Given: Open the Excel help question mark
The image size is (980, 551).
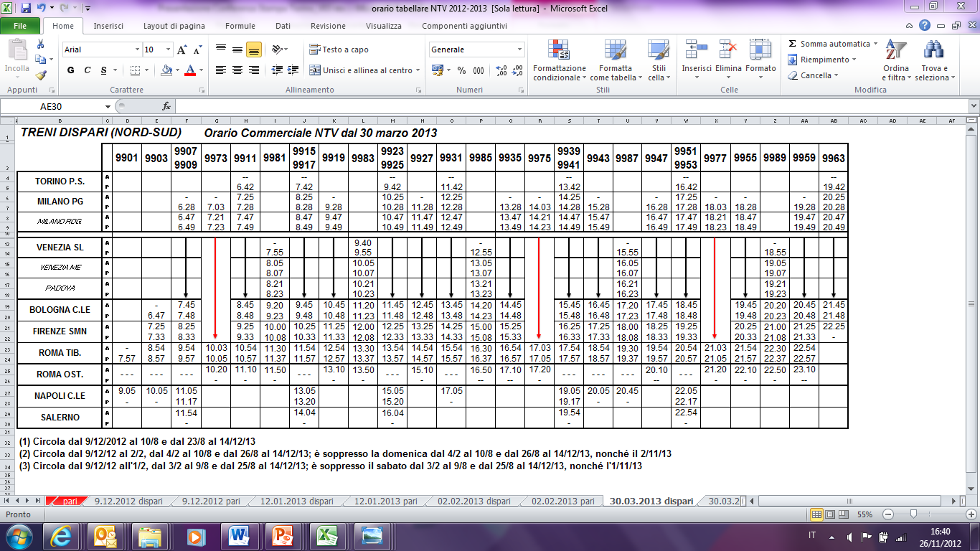Looking at the screenshot, I should [x=925, y=26].
